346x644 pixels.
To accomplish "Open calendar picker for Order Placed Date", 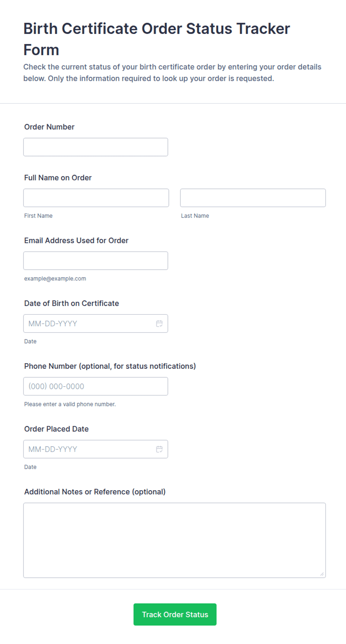I will (159, 449).
